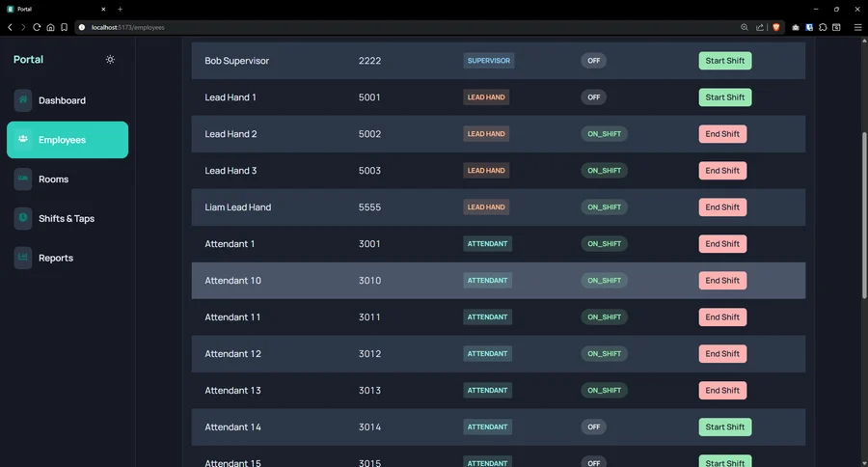Click the site information icon in the address bar
The image size is (868, 467).
pyautogui.click(x=82, y=27)
